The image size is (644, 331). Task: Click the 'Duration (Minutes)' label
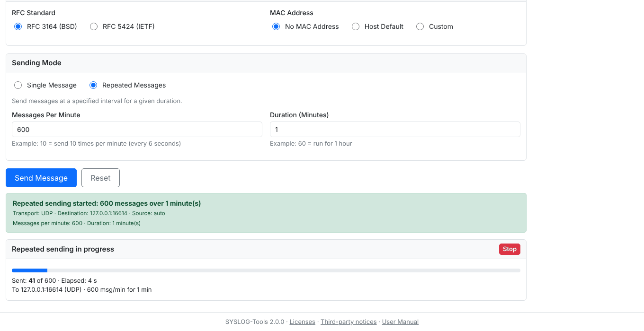[x=299, y=115]
